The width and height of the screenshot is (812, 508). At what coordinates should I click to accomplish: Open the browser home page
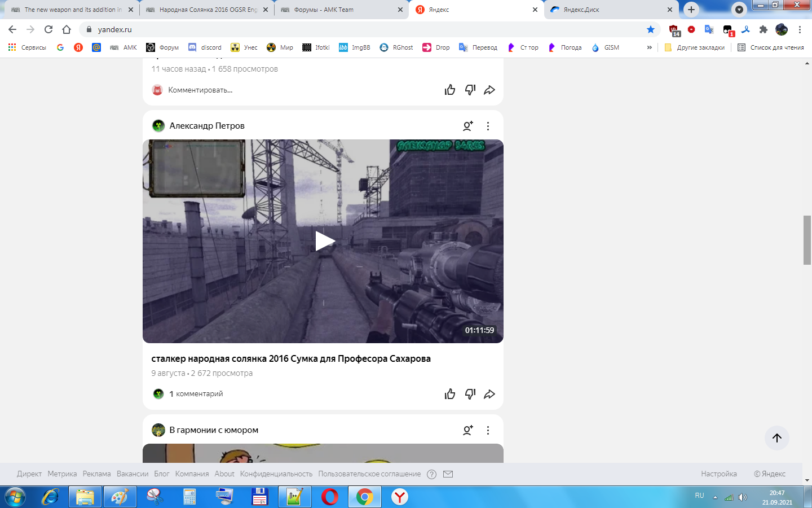pyautogui.click(x=67, y=29)
